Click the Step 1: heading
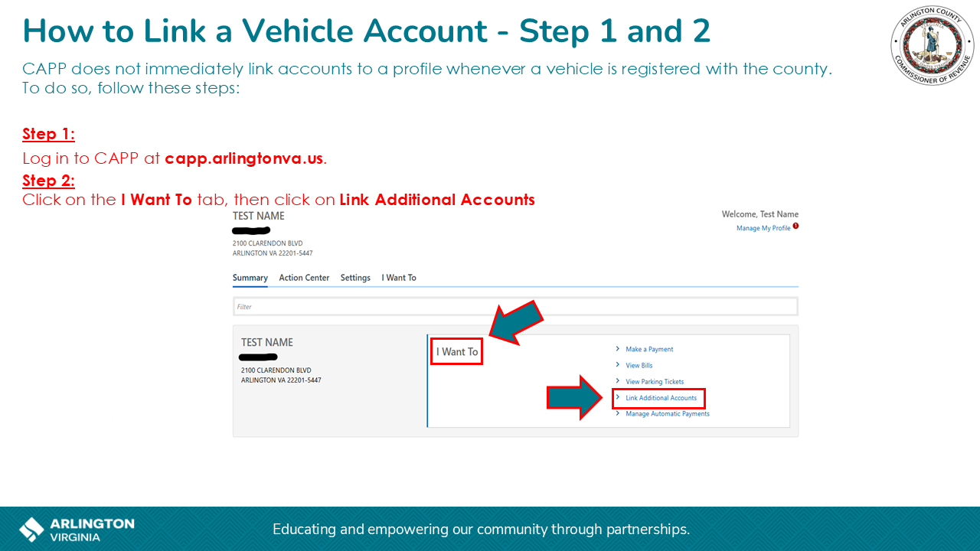Image resolution: width=980 pixels, height=551 pixels. pos(48,134)
